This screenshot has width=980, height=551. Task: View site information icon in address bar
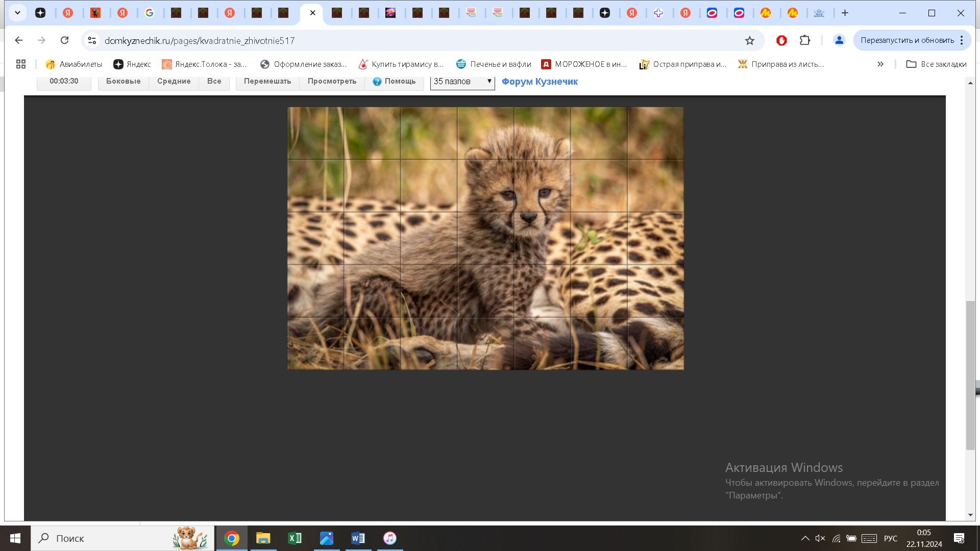[92, 40]
